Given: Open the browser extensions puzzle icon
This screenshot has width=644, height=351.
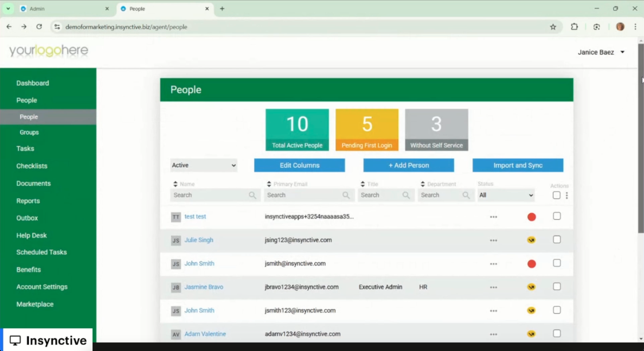Looking at the screenshot, I should [x=575, y=27].
